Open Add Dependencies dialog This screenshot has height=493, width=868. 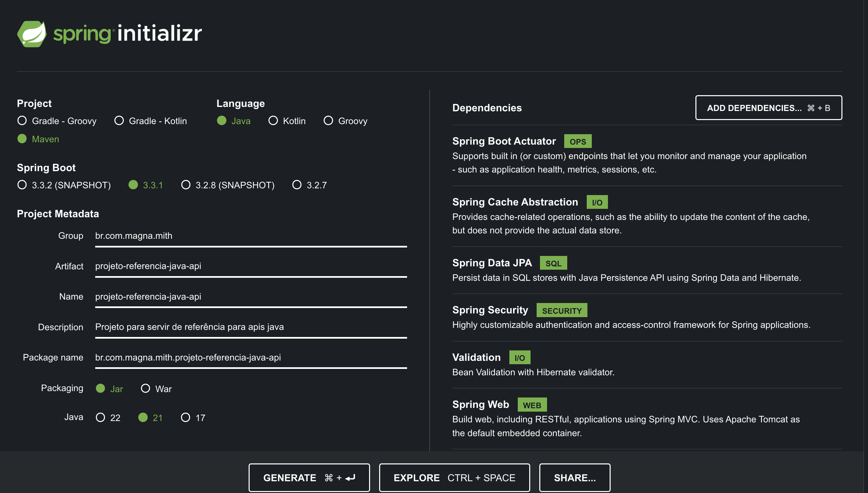(768, 108)
